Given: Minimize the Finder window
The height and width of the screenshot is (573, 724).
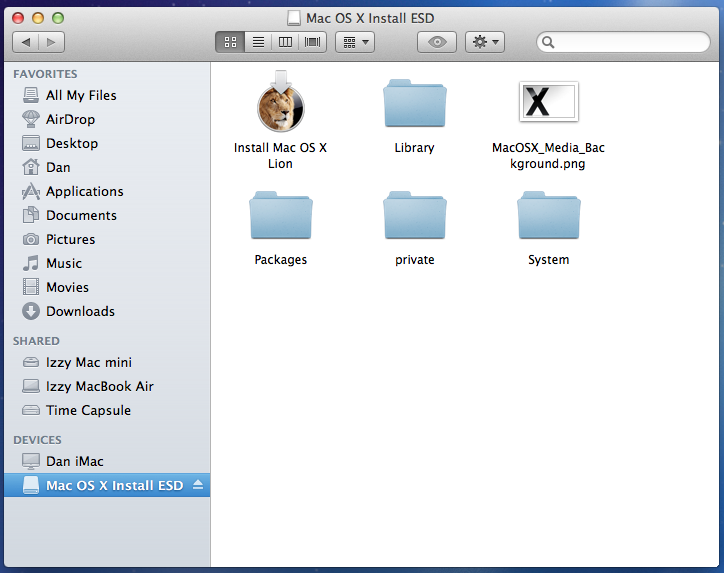Looking at the screenshot, I should pyautogui.click(x=38, y=18).
